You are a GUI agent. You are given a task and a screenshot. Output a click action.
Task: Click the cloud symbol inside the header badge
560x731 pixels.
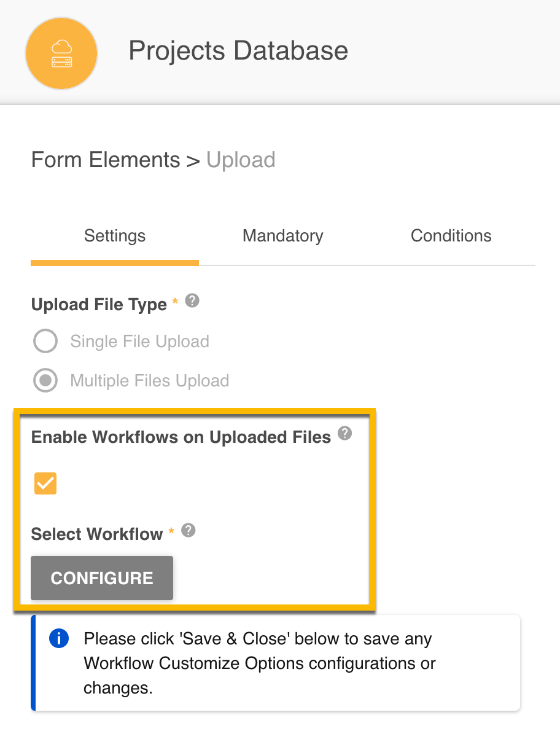click(61, 46)
